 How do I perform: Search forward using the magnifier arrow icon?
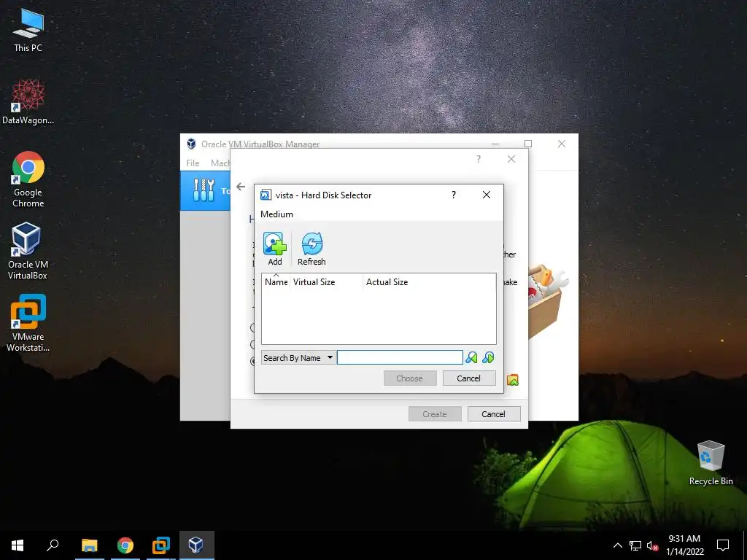(471, 357)
